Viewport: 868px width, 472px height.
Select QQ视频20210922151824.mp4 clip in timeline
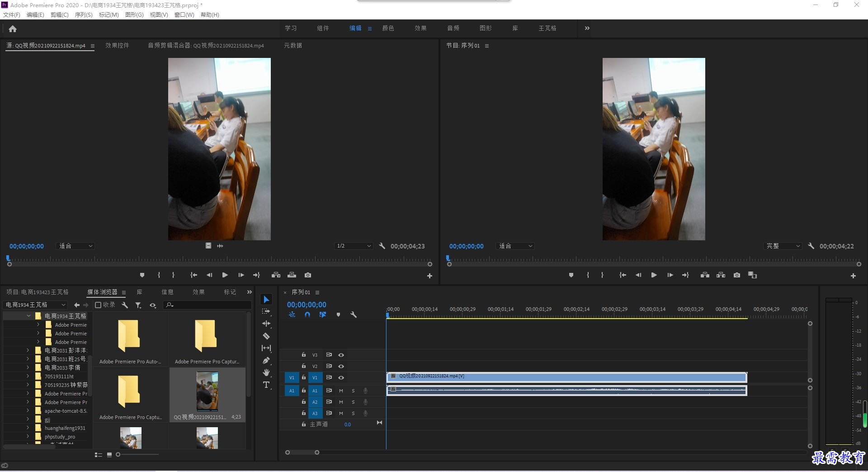[566, 377]
